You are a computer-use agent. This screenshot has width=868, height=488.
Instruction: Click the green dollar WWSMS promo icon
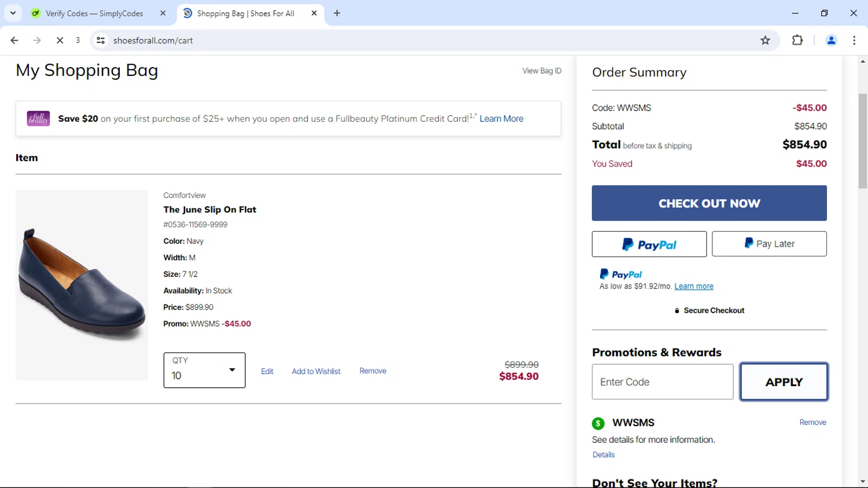click(x=598, y=423)
